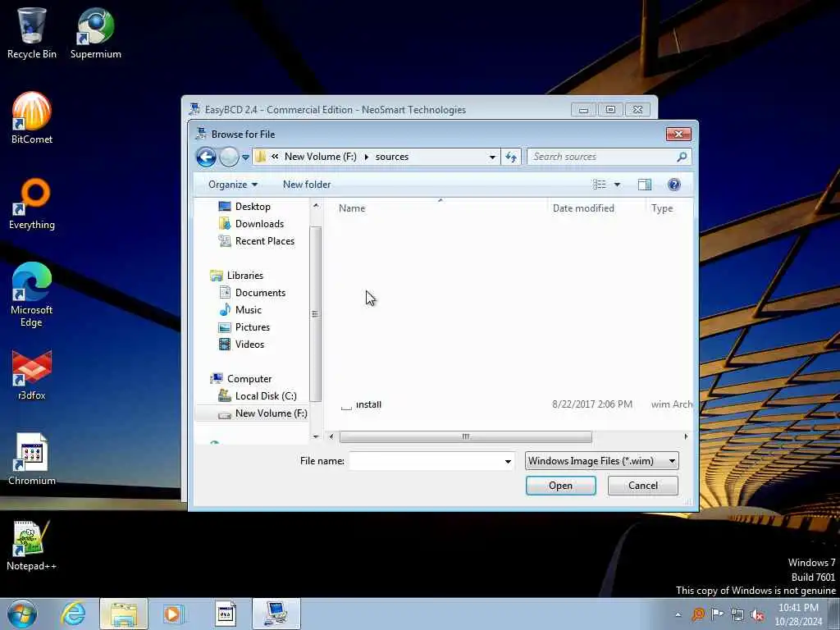The image size is (840, 630).
Task: Click the Search sources box
Action: [601, 157]
